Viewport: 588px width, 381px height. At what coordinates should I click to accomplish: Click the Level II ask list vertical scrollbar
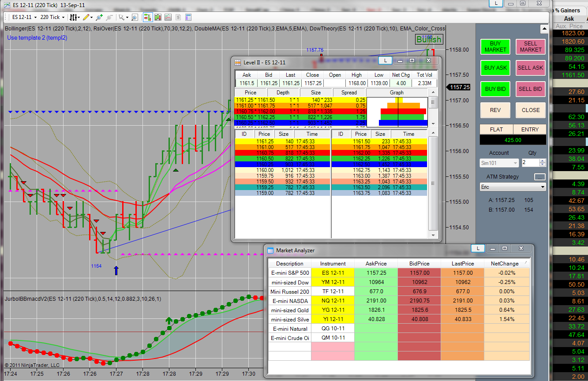click(433, 183)
